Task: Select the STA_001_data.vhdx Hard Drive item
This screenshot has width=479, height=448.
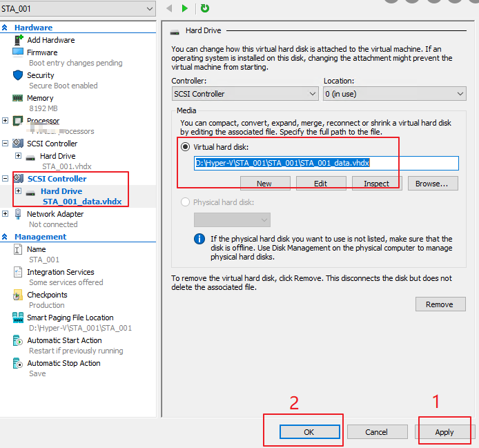Action: pos(81,202)
